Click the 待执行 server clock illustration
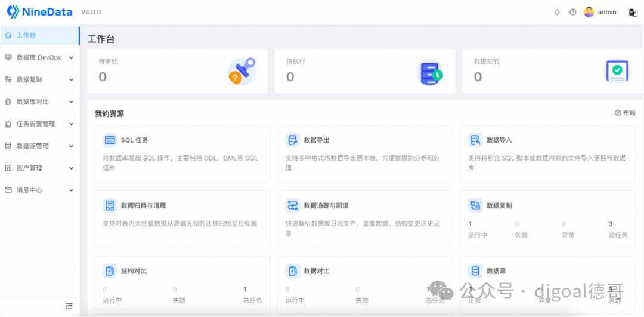The height and width of the screenshot is (317, 644). (x=430, y=72)
